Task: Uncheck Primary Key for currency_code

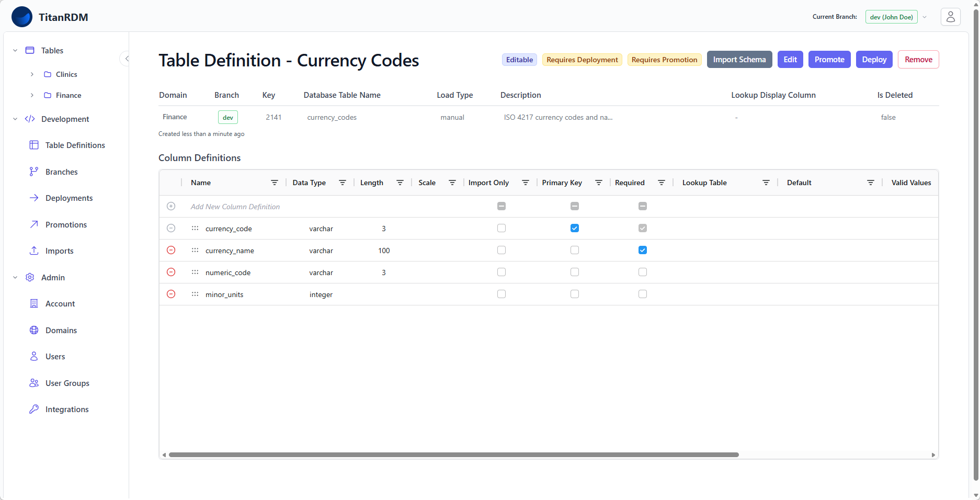Action: (575, 228)
